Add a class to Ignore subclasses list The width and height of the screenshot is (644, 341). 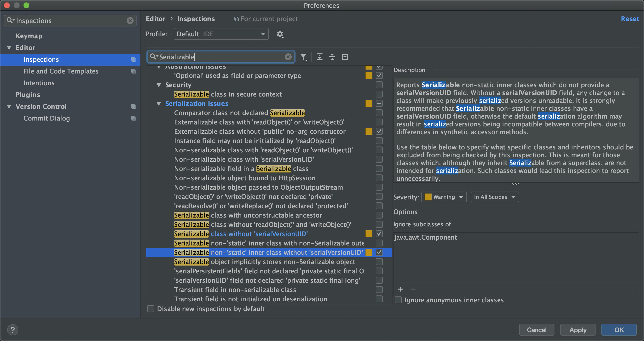[x=400, y=289]
